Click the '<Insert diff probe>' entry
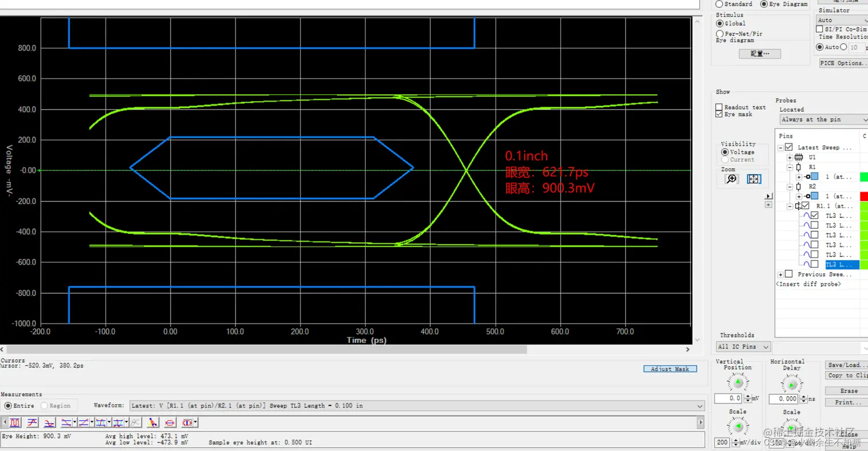This screenshot has width=868, height=451. tap(808, 284)
